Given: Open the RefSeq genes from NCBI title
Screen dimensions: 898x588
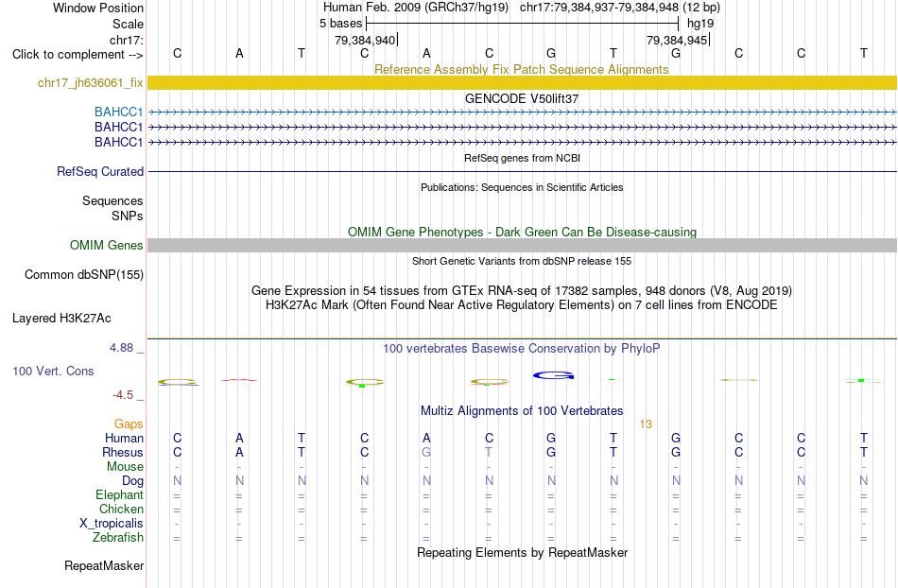Looking at the screenshot, I should pyautogui.click(x=522, y=158).
